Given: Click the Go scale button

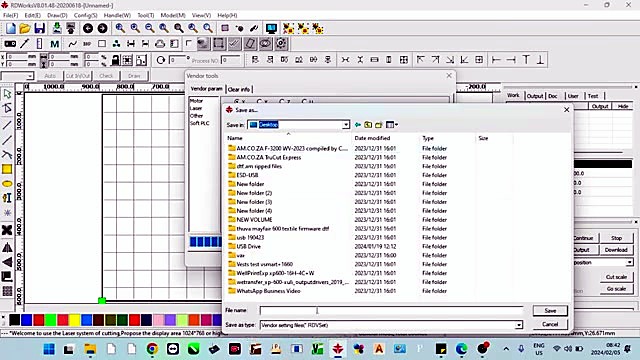Looking at the screenshot, I should [616, 289].
